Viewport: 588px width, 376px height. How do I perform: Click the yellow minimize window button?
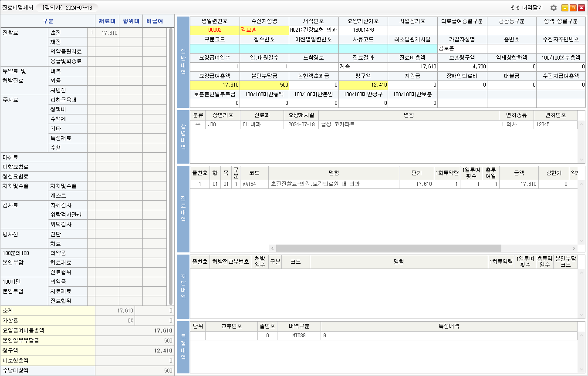pos(565,8)
